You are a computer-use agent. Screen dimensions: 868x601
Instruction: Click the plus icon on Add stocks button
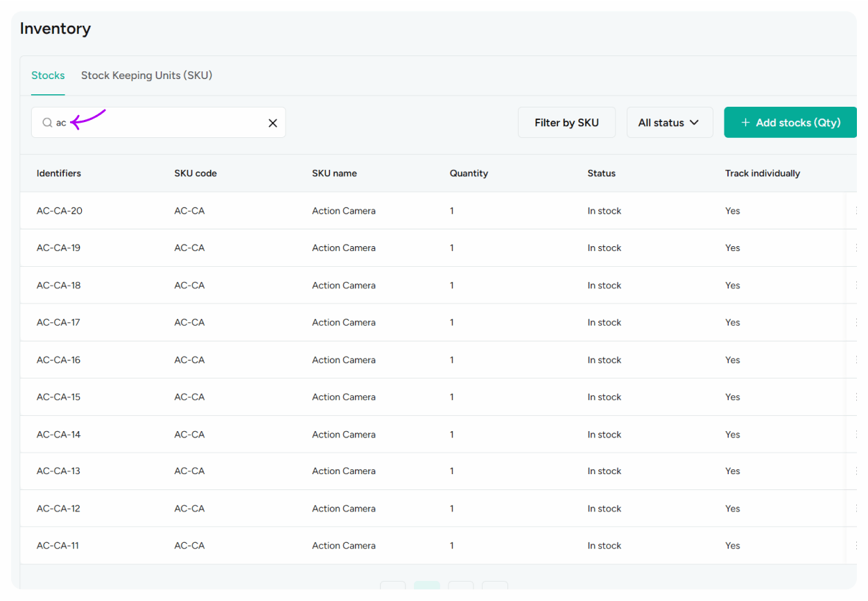coord(745,122)
